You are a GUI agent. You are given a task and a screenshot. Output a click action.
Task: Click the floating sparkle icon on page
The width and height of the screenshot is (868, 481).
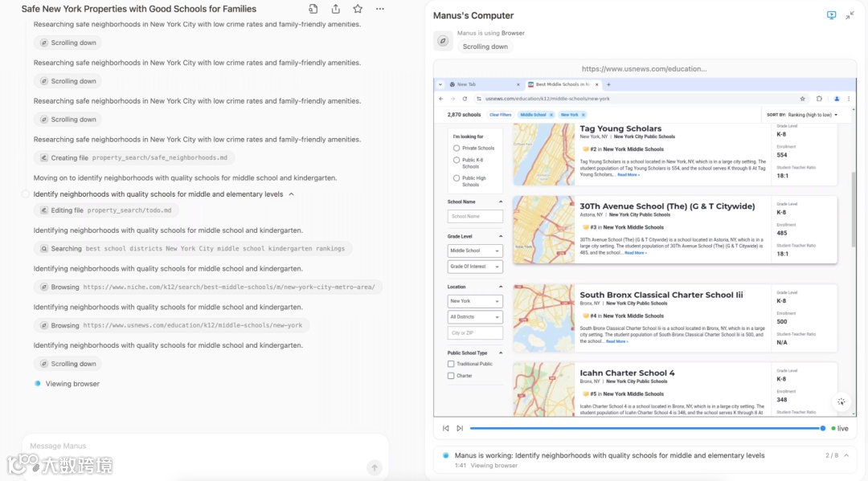pyautogui.click(x=841, y=402)
